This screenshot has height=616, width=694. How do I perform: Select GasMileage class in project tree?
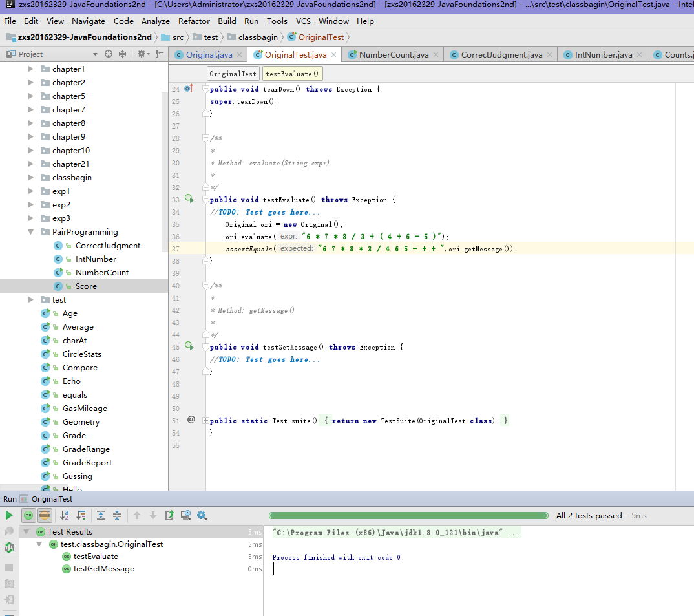click(x=85, y=409)
